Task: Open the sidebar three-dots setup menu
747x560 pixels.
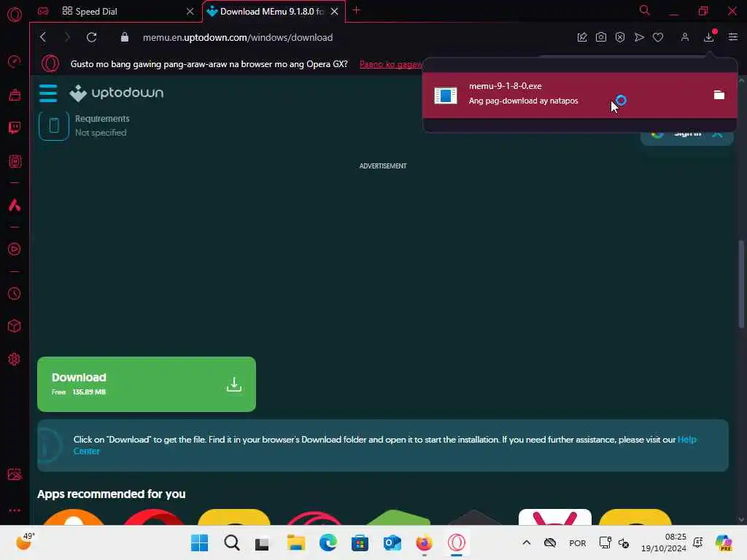Action: pyautogui.click(x=15, y=510)
